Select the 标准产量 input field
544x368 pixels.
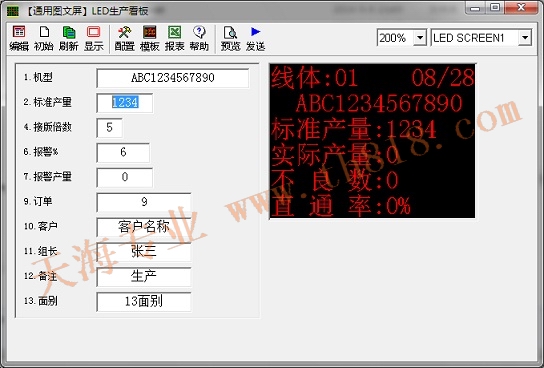pyautogui.click(x=125, y=102)
